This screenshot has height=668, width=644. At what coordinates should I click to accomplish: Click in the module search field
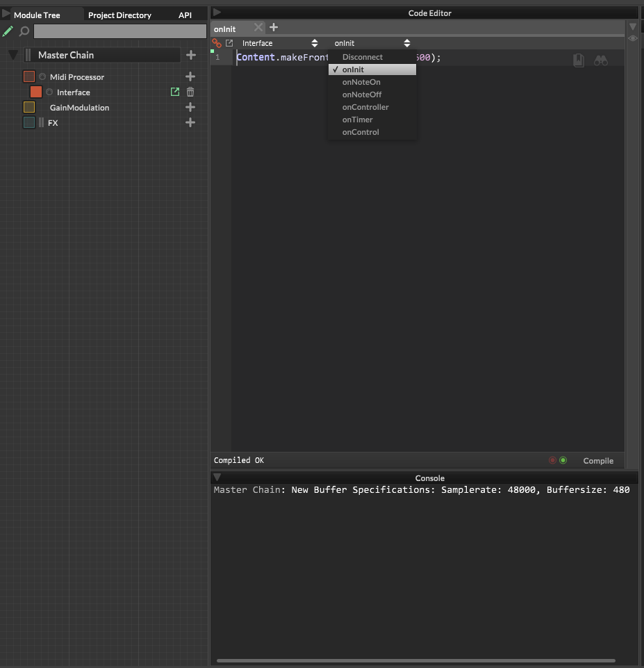coord(120,31)
